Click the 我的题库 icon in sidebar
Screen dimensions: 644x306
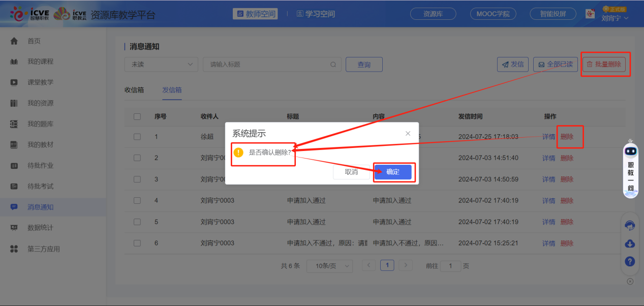14,124
